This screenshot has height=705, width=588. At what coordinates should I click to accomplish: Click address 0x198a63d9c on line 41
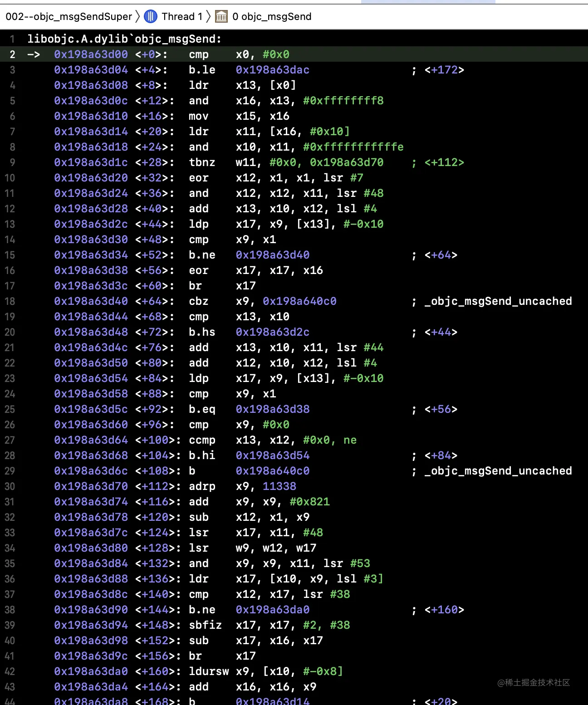click(x=91, y=656)
